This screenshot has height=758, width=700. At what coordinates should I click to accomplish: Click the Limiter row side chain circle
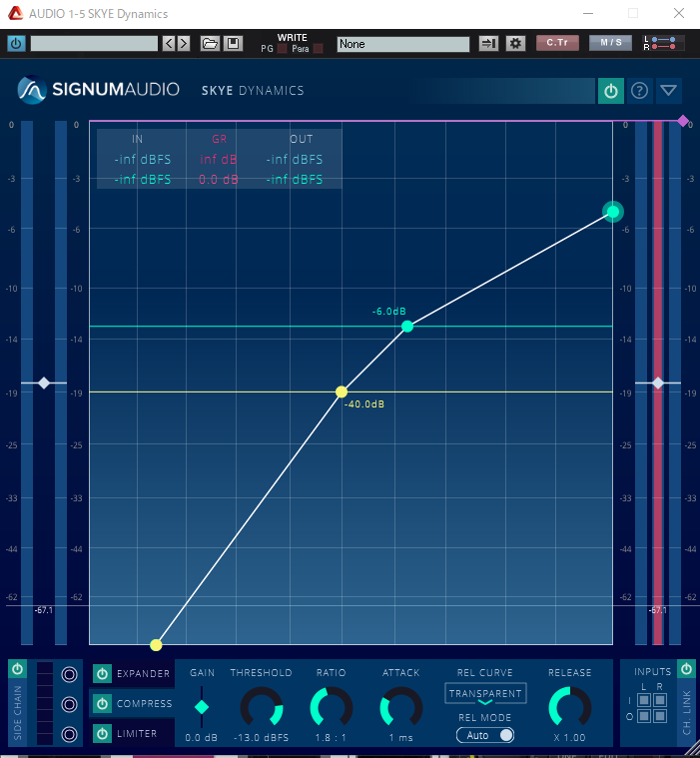[69, 735]
